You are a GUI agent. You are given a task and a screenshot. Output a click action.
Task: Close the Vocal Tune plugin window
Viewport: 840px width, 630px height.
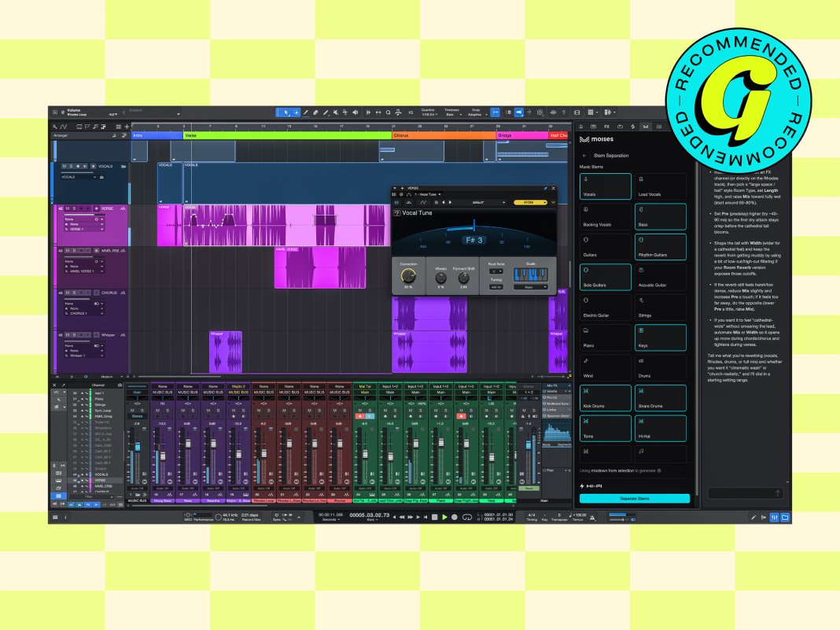[x=554, y=188]
